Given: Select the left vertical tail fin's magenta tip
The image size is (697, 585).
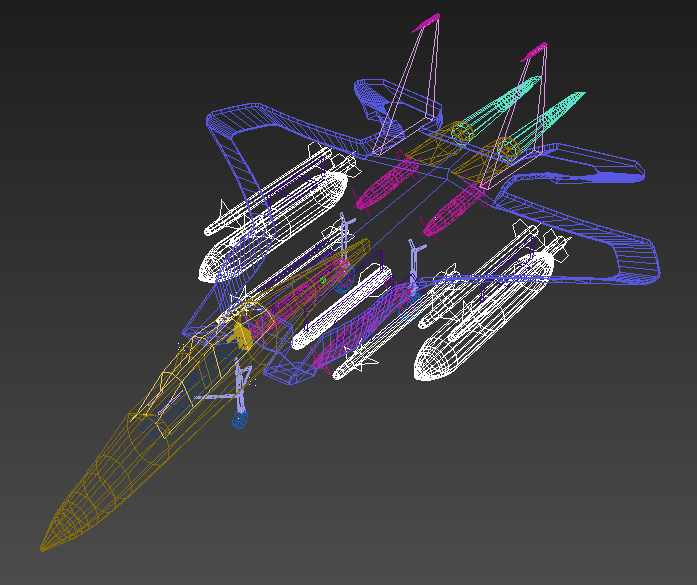Looking at the screenshot, I should [428, 22].
